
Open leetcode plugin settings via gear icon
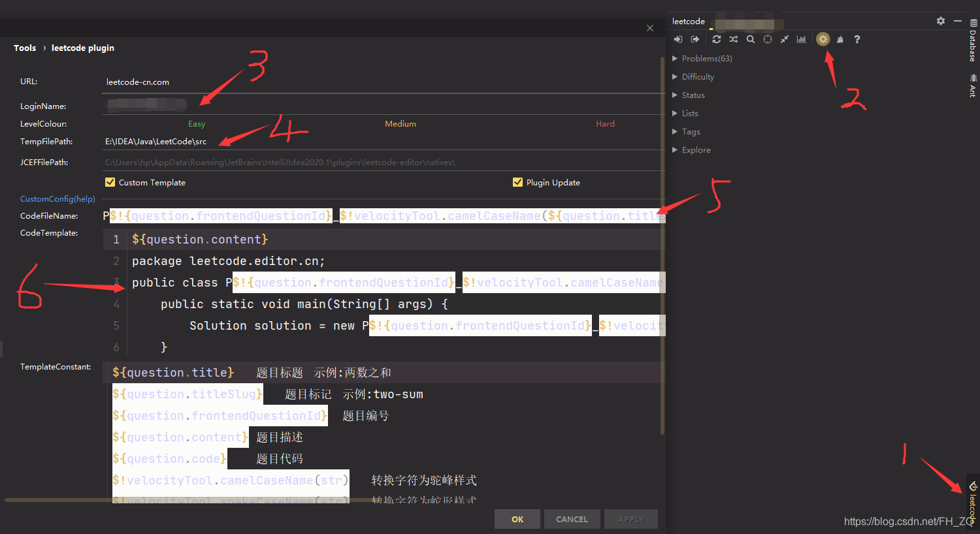click(823, 39)
